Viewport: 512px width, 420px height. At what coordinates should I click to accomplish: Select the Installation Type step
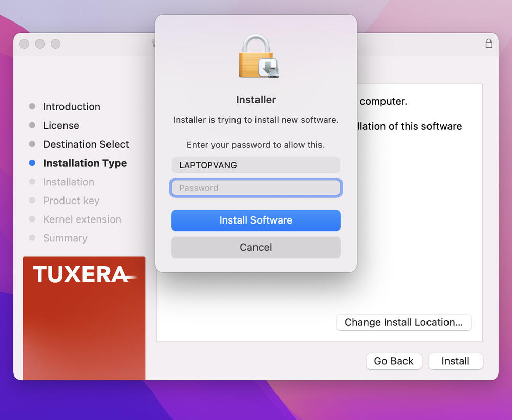click(85, 163)
